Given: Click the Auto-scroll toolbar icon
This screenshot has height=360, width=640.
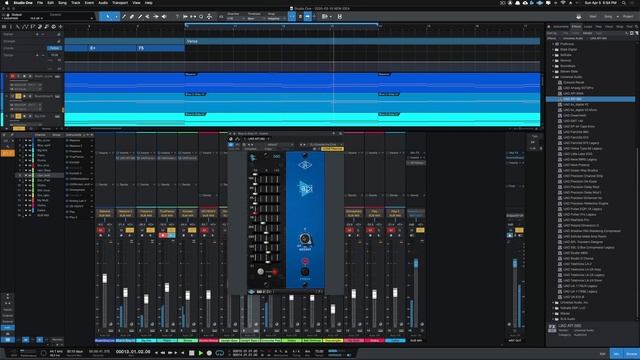Looking at the screenshot, I should tap(308, 17).
